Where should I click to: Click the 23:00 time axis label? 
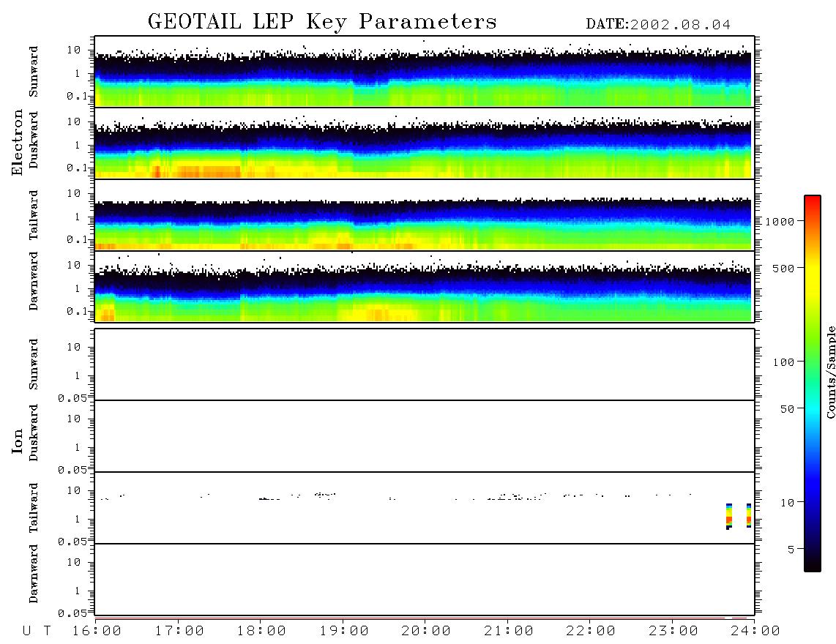[673, 631]
